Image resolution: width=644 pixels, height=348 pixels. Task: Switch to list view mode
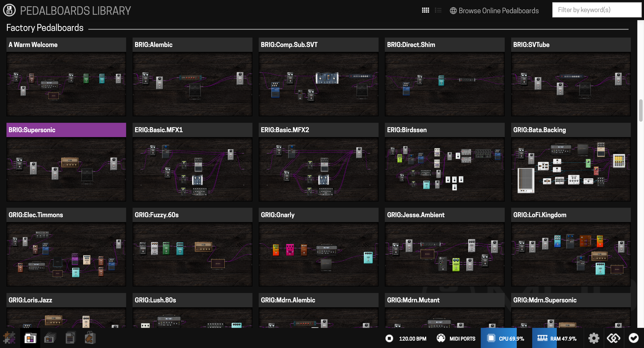click(438, 10)
